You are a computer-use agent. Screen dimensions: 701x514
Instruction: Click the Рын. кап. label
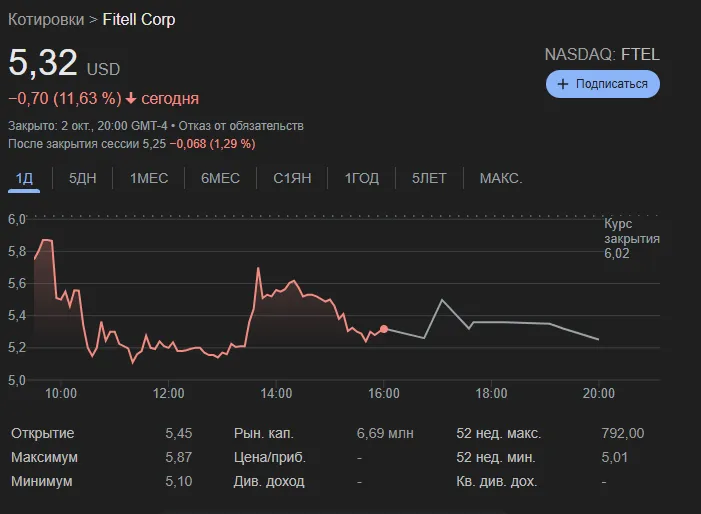[264, 433]
